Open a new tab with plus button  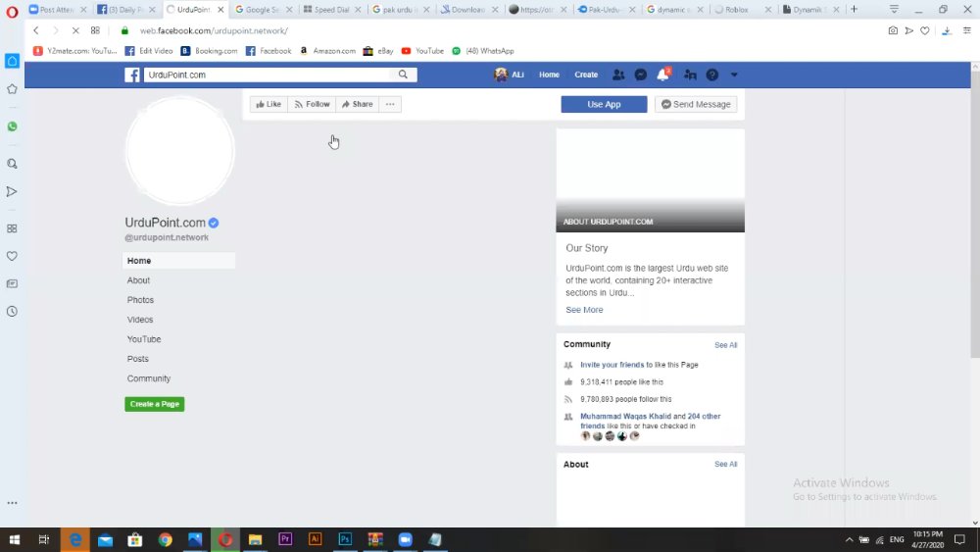click(854, 10)
